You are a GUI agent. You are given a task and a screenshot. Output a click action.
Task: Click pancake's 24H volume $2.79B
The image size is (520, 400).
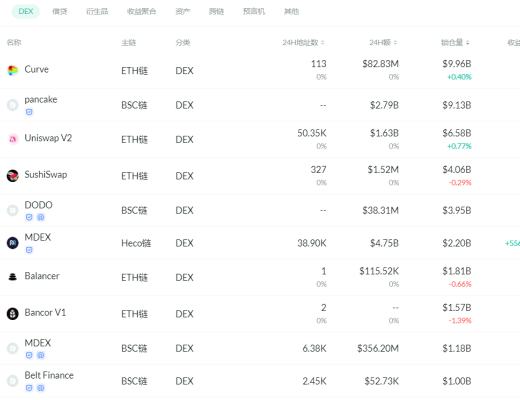tap(384, 105)
